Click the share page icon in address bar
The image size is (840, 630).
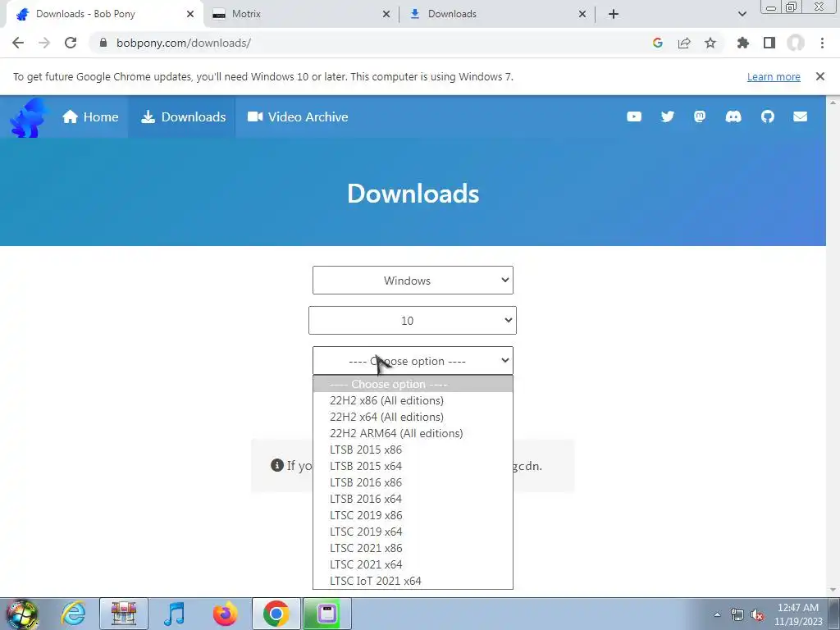tap(683, 43)
